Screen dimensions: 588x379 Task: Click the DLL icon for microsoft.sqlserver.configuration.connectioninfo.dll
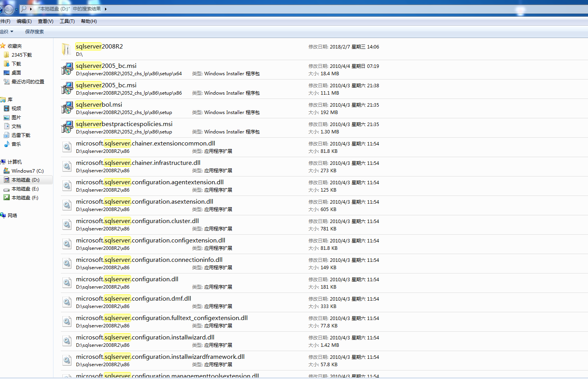click(x=67, y=263)
